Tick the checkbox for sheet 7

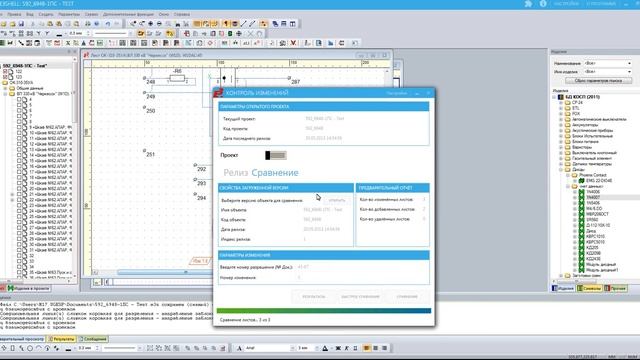coord(19,116)
